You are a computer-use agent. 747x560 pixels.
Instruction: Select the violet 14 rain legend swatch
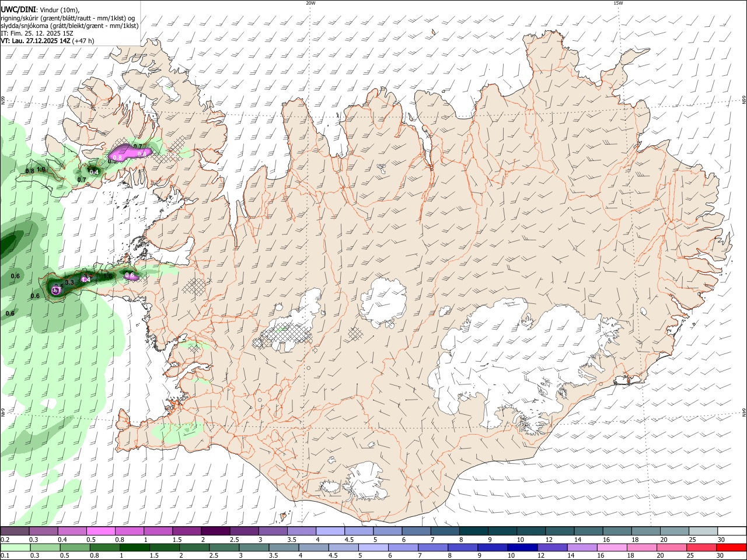[x=584, y=548]
